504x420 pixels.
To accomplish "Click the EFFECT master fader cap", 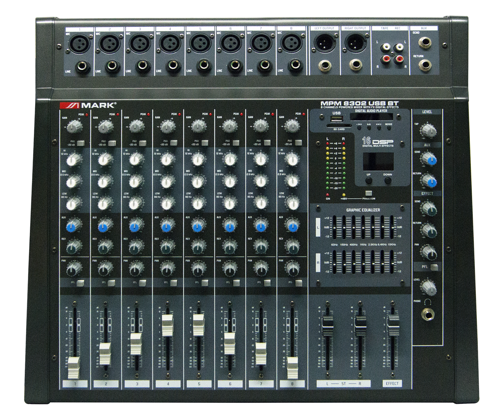I will point(394,325).
